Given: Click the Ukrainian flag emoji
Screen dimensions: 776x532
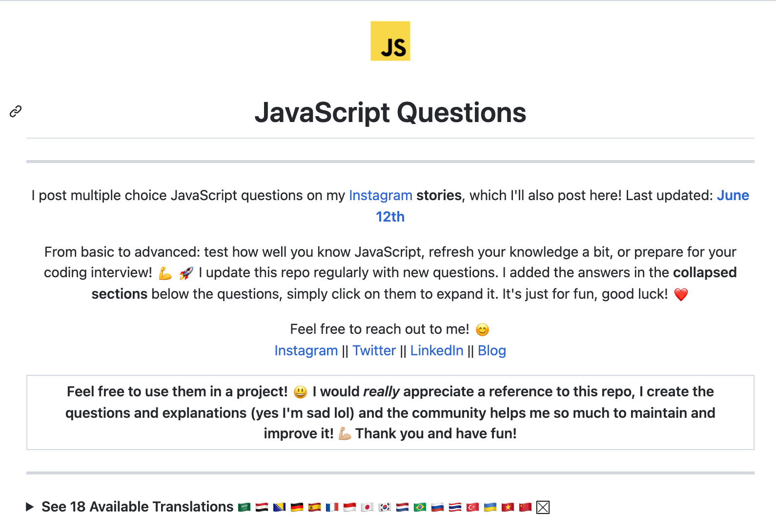Looking at the screenshot, I should 490,507.
